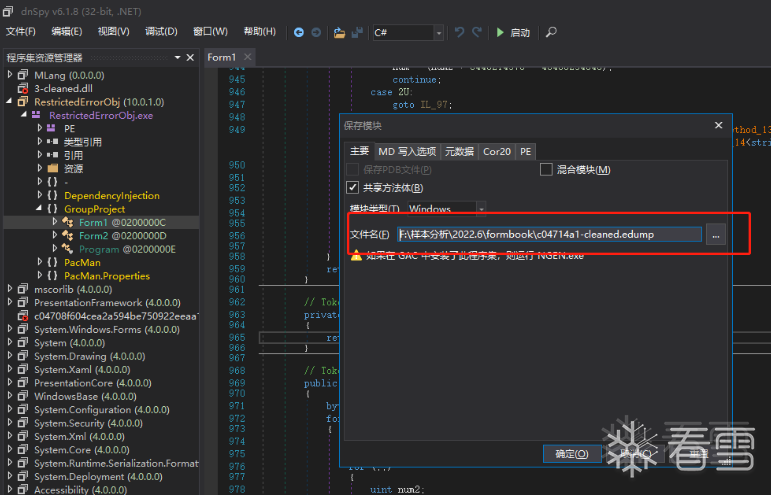771x496 pixels.
Task: Close the assembly explorer panel
Action: pyautogui.click(x=190, y=58)
